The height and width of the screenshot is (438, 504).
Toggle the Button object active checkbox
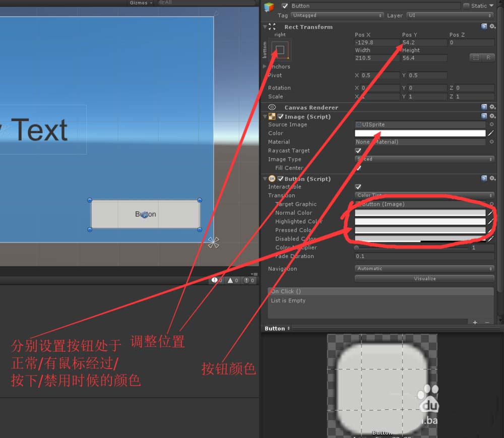coord(284,6)
